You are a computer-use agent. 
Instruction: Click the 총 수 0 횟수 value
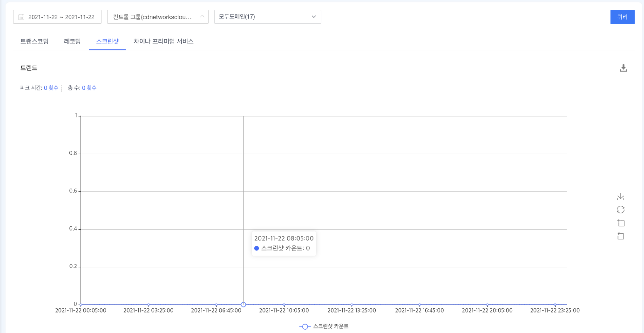(x=89, y=88)
